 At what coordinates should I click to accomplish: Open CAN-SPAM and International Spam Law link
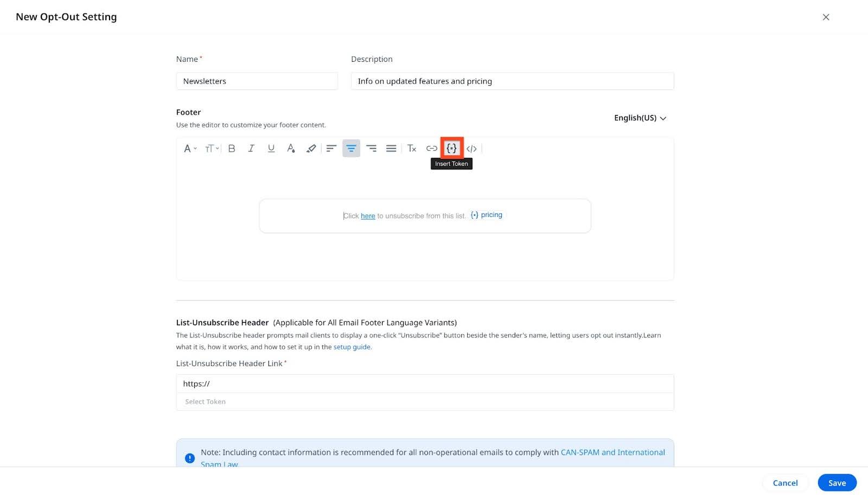(612, 452)
